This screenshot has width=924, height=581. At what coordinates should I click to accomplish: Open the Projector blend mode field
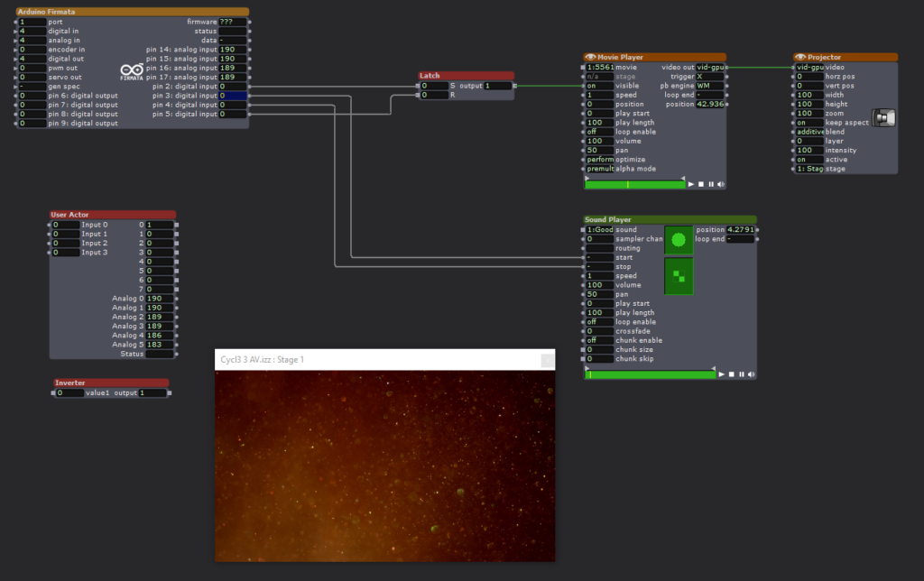click(808, 132)
